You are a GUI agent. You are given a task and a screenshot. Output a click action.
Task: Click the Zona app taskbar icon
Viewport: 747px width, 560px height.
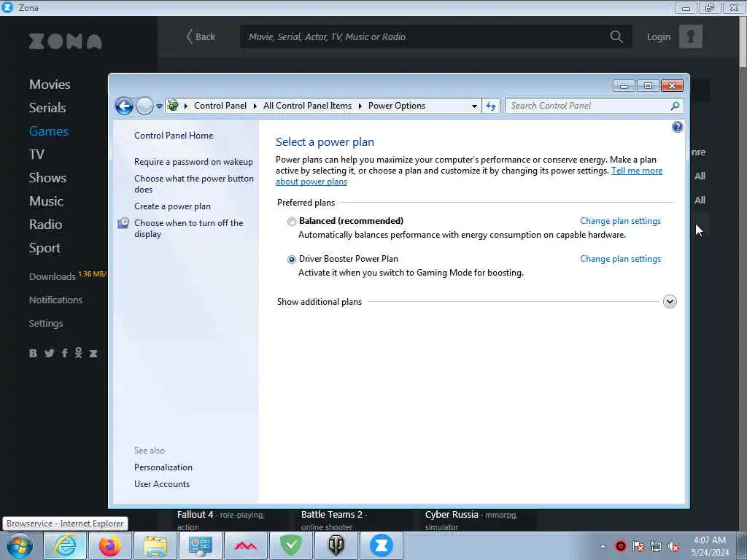point(381,545)
